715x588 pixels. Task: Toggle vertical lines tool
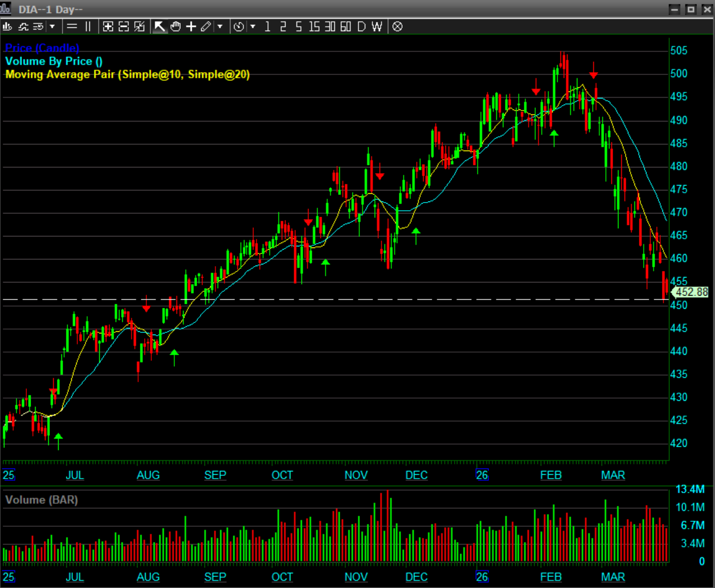[88, 26]
